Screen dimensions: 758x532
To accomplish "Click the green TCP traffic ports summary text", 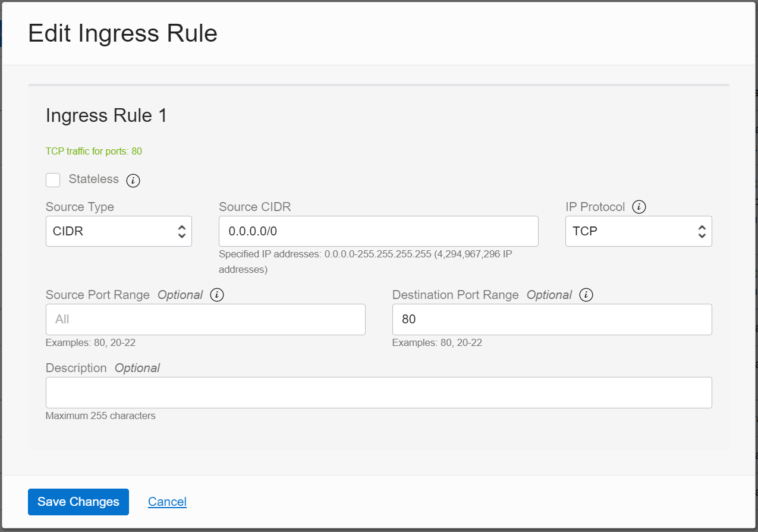I will [93, 151].
